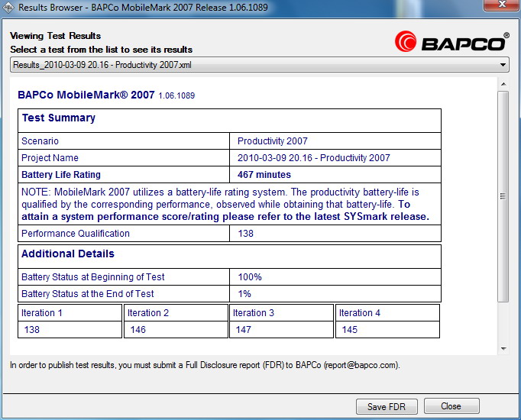Click the 'Iteration 2' header cell

pos(176,313)
